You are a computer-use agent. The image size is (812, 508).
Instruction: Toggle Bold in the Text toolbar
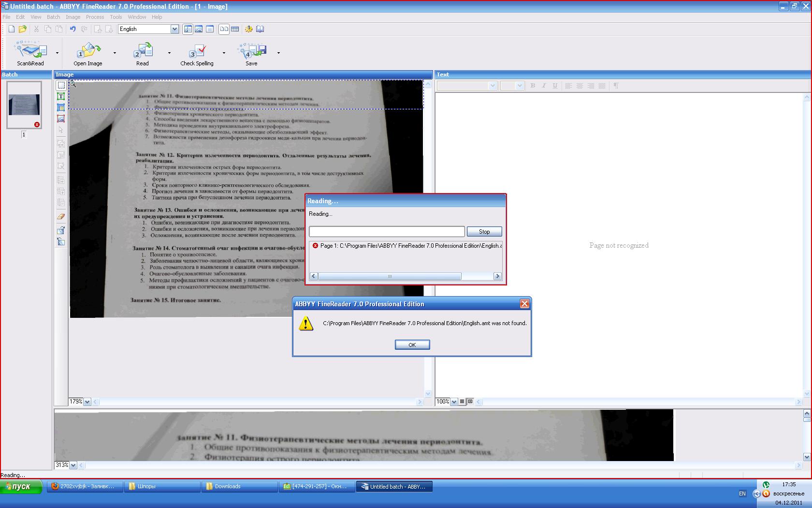click(533, 86)
